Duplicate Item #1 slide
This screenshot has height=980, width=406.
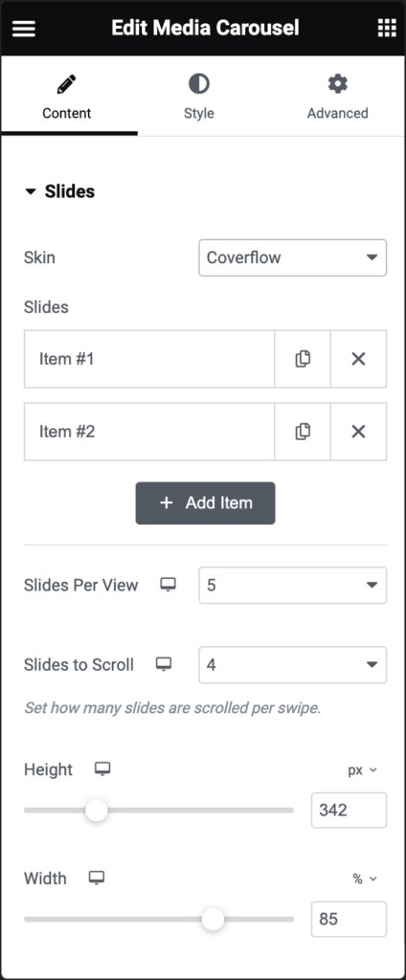click(303, 359)
